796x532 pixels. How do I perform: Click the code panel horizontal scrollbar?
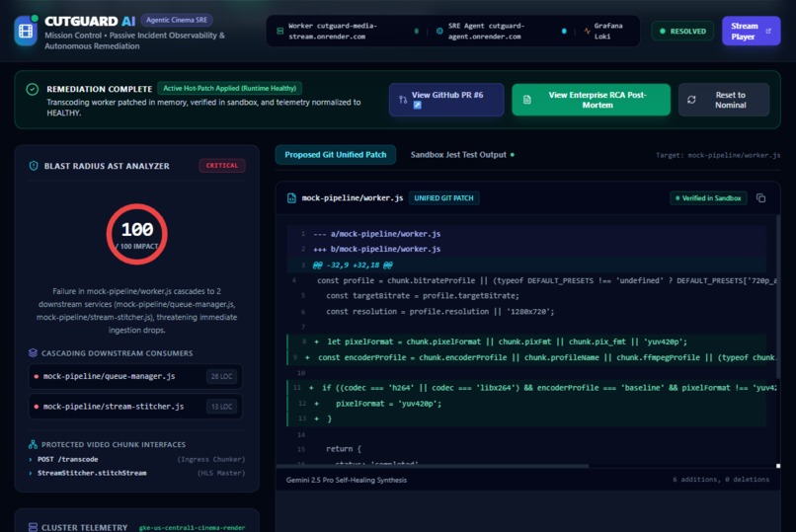click(x=432, y=466)
